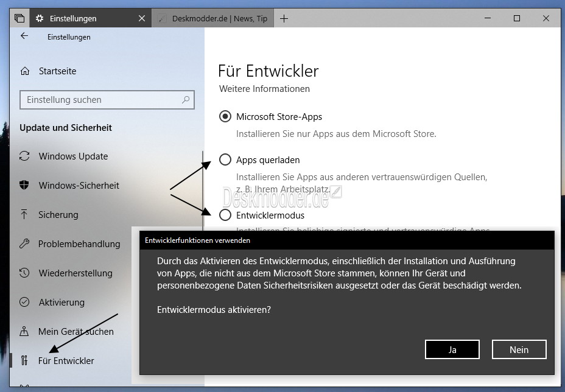Add a new tab with plus
The image size is (565, 392).
(x=284, y=18)
